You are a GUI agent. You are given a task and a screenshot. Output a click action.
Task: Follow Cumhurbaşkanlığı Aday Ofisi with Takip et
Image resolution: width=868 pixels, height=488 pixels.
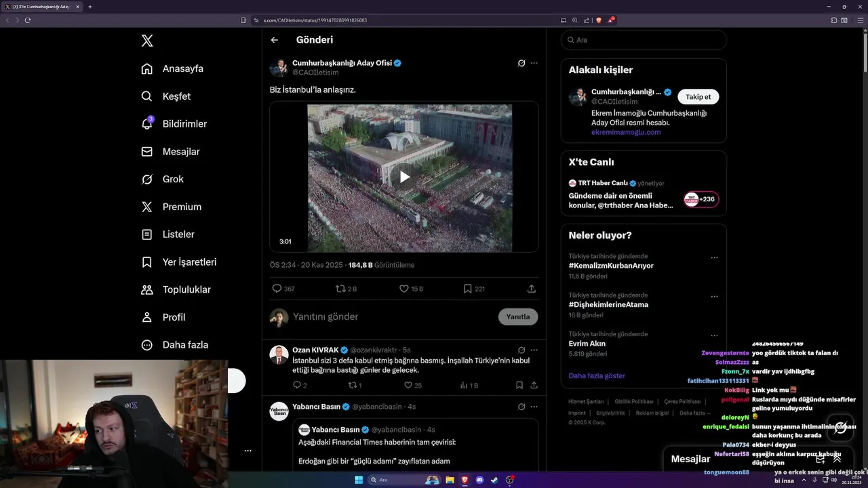[x=698, y=97]
